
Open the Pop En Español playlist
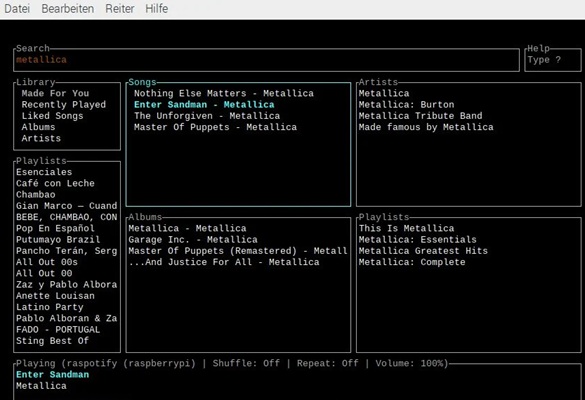(55, 228)
